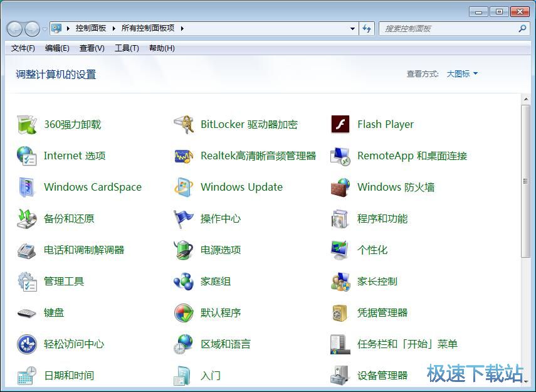Click the 程序和功能 text link
The height and width of the screenshot is (392, 536).
click(x=382, y=218)
